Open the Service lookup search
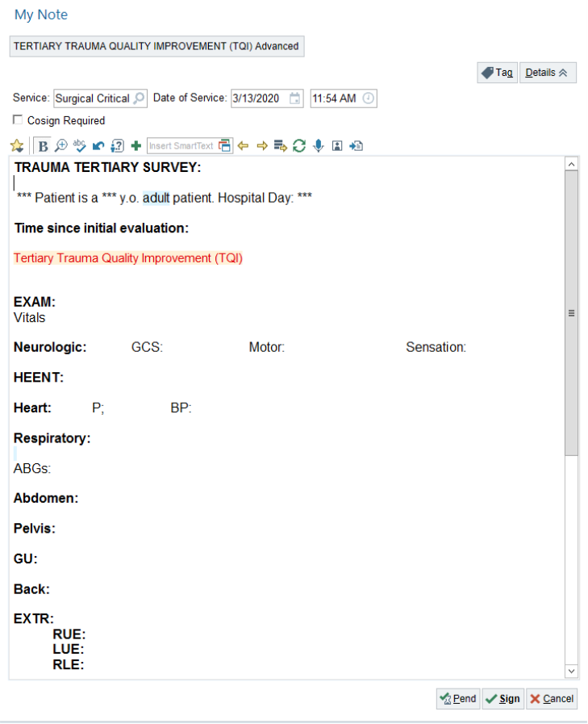The height and width of the screenshot is (724, 588). 139,98
